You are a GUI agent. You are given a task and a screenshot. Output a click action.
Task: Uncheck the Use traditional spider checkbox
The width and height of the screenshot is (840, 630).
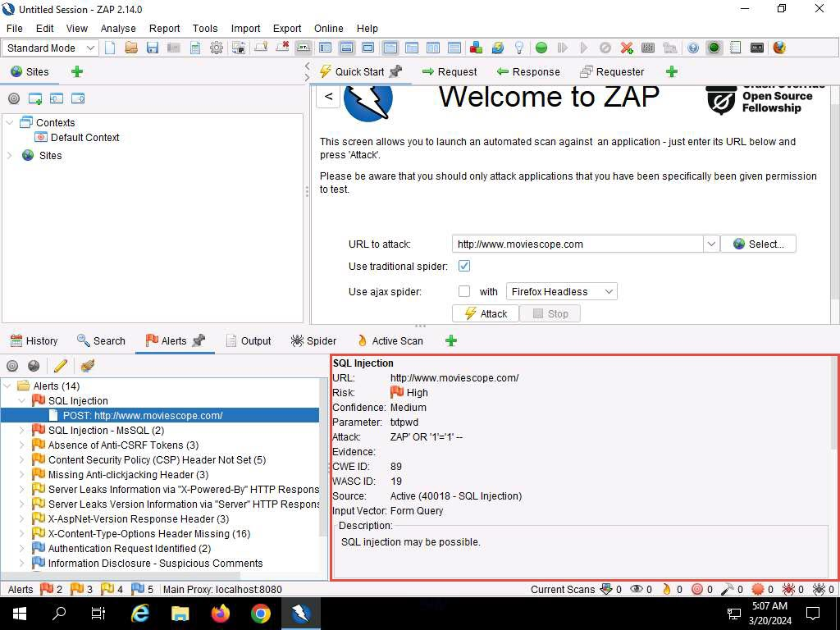coord(464,266)
